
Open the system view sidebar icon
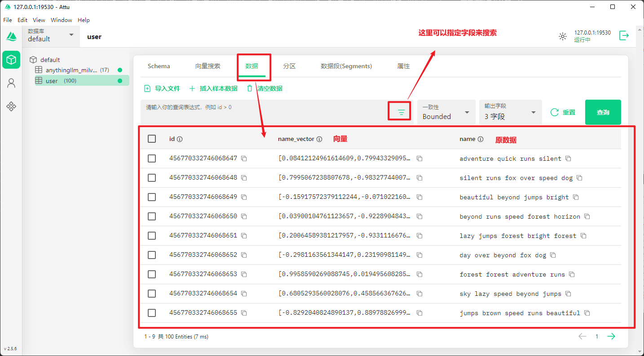tap(11, 106)
